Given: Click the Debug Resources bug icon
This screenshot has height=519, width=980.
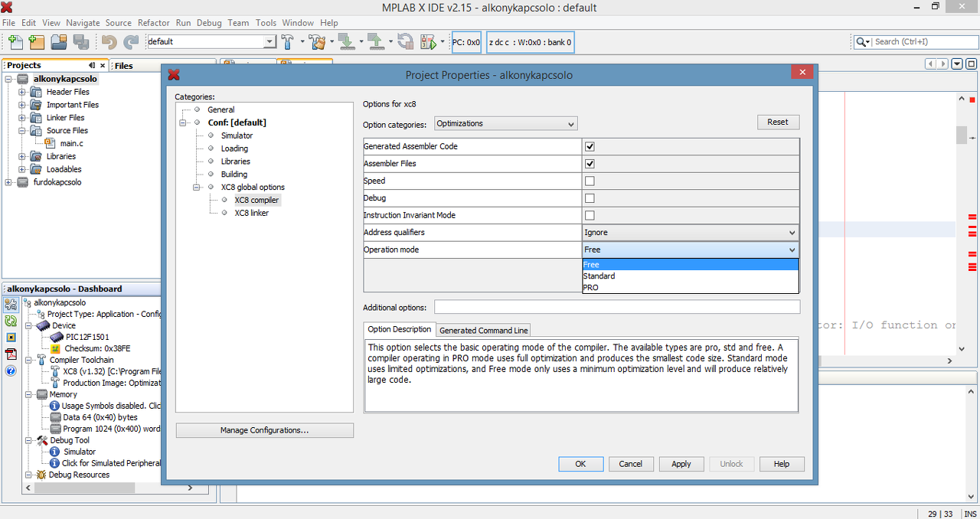Looking at the screenshot, I should click(x=41, y=475).
